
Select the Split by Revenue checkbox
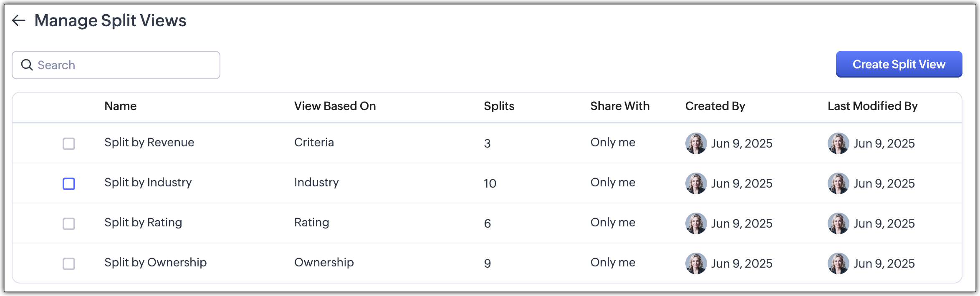click(69, 144)
